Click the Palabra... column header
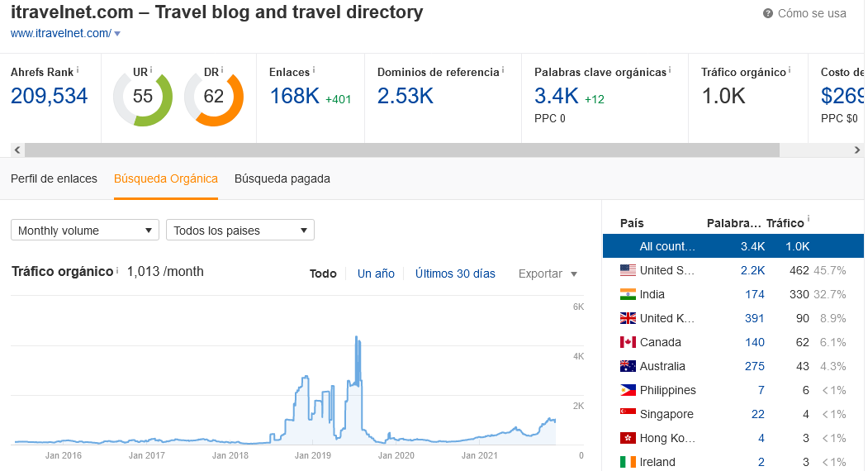868x471 pixels. click(x=734, y=223)
